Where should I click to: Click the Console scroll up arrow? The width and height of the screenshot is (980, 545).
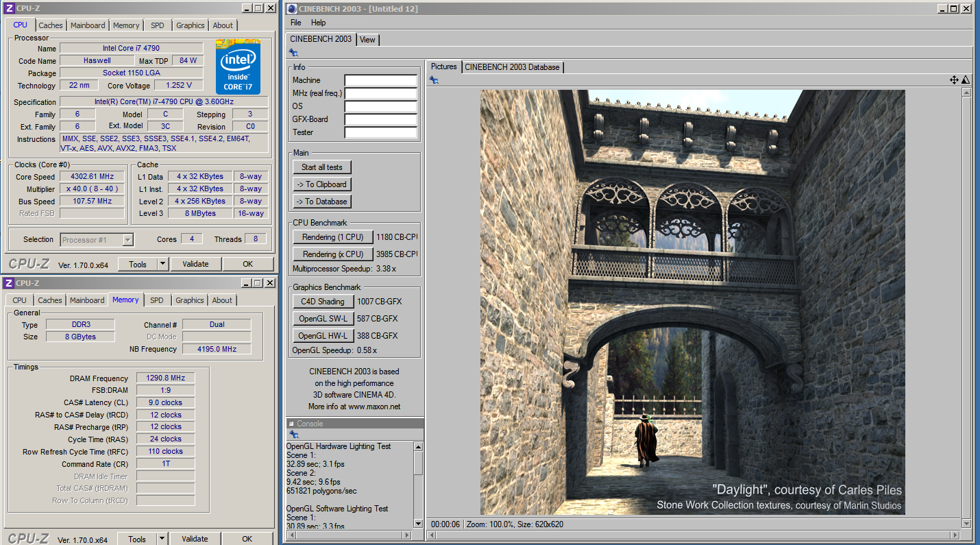click(x=419, y=447)
